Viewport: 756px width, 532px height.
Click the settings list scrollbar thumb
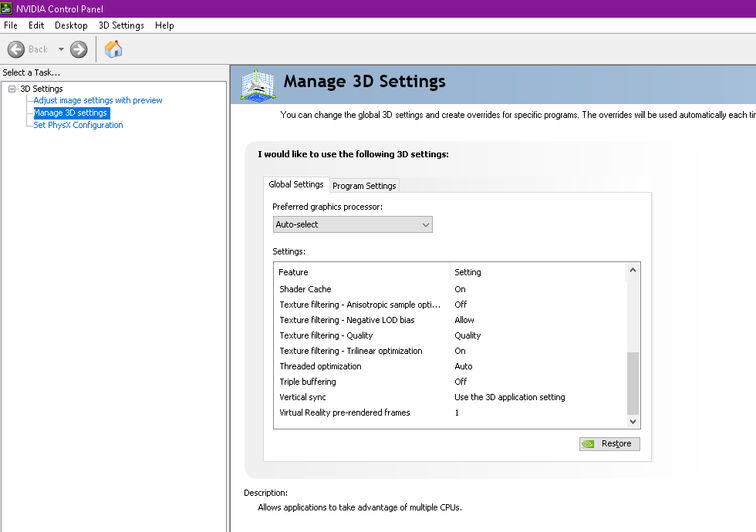633,383
